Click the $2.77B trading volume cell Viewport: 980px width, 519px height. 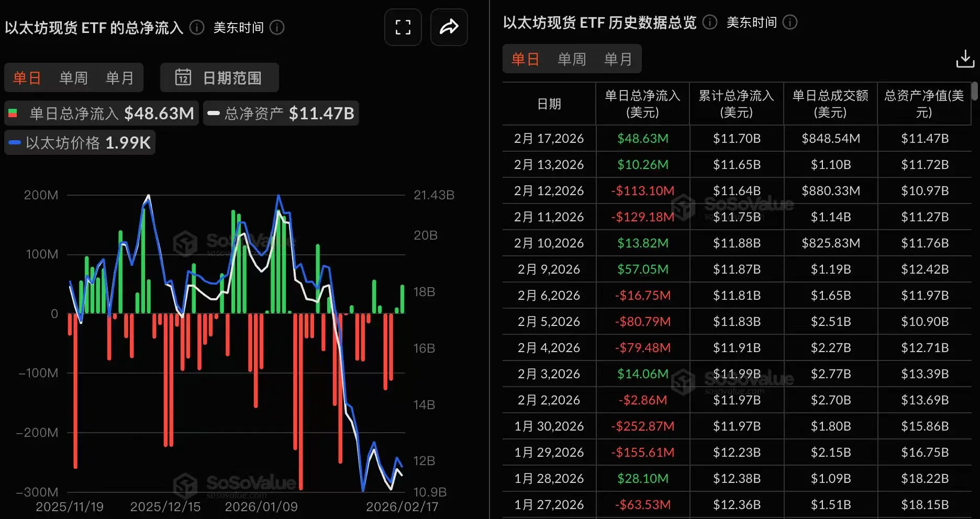click(x=831, y=374)
